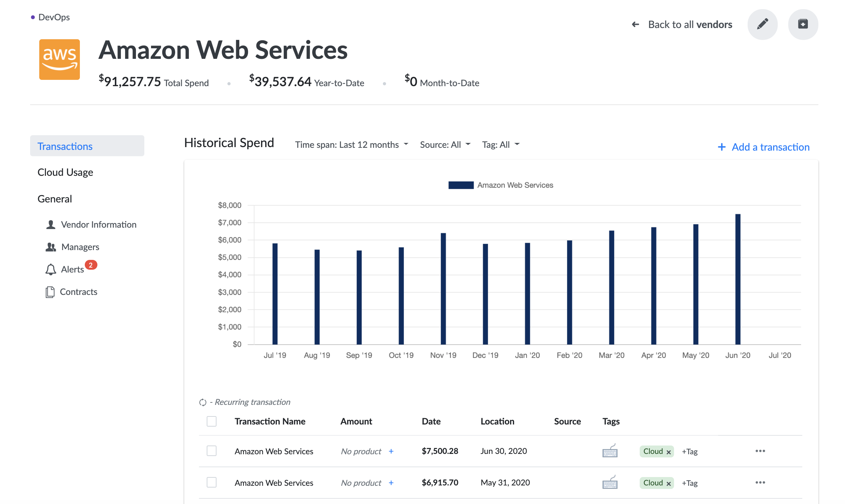The height and width of the screenshot is (504, 845).
Task: Open the General sidebar section
Action: (55, 199)
